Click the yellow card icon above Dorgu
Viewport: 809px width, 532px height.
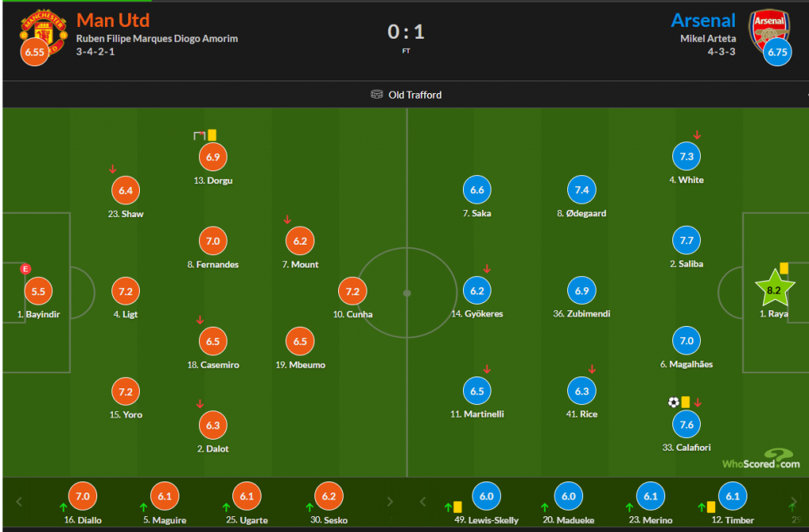click(x=212, y=135)
